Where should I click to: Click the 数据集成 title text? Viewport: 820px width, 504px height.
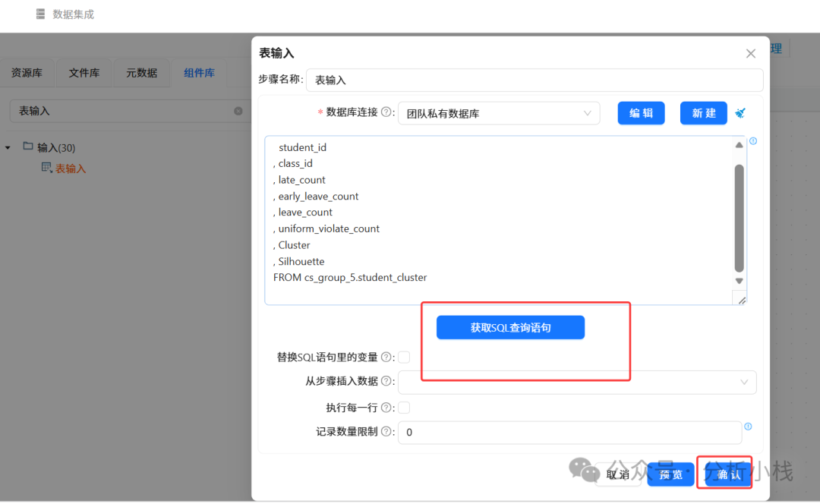[73, 14]
